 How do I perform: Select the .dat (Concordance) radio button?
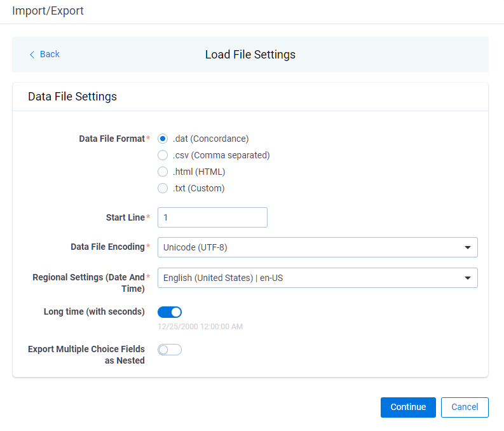[163, 139]
